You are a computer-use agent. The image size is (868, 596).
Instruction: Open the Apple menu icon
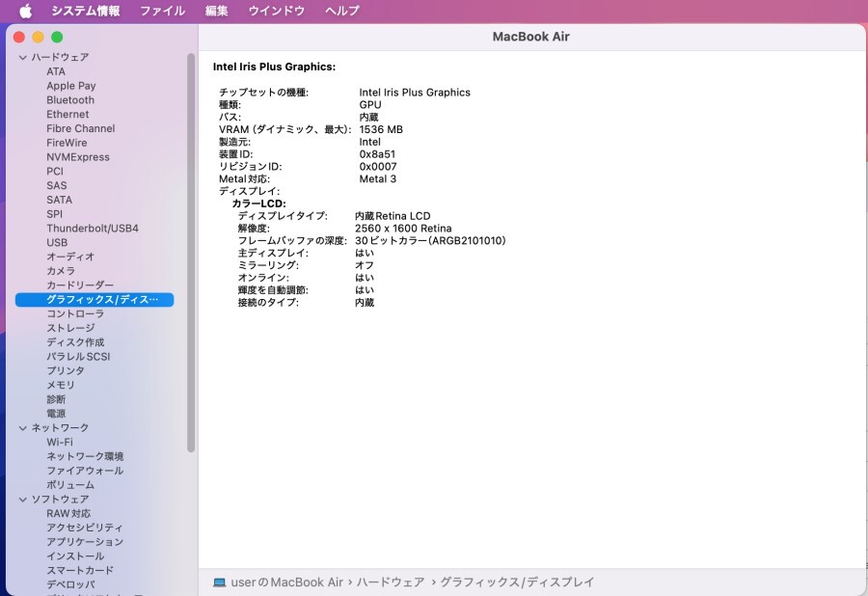pos(26,11)
